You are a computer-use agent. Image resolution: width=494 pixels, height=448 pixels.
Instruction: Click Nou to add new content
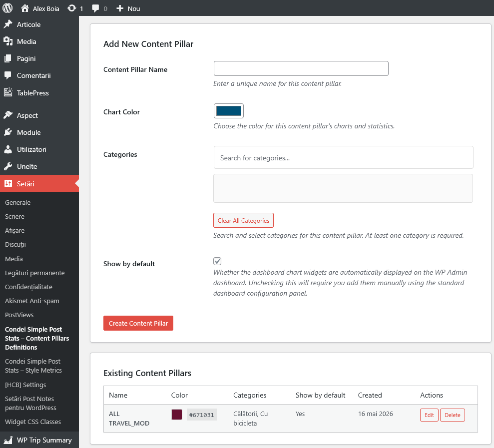133,8
